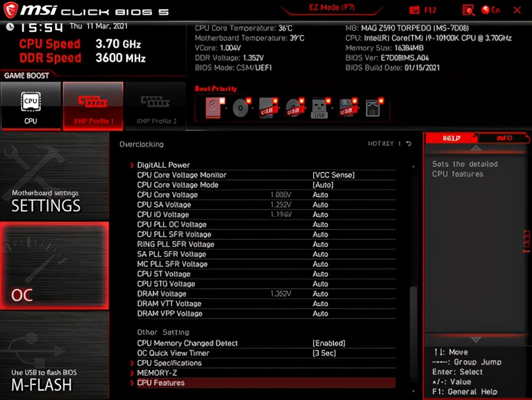The image size is (532, 400).
Task: Select the USB key boot device icon
Action: tap(320, 108)
